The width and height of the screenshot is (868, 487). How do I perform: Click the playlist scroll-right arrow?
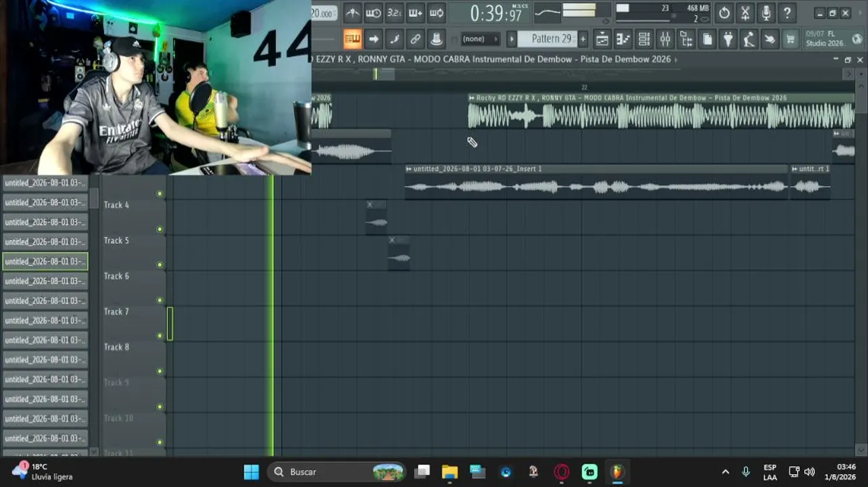tap(850, 74)
